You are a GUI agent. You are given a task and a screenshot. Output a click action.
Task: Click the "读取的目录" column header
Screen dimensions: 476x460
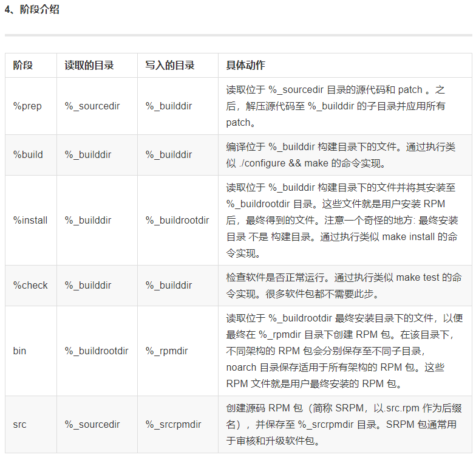89,65
